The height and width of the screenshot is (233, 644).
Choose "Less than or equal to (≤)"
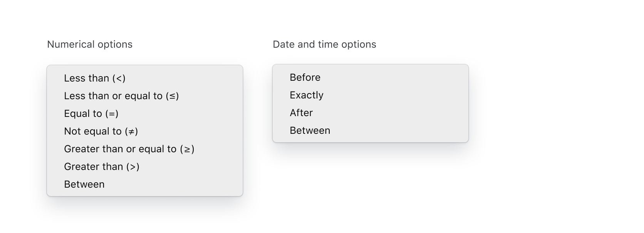click(x=121, y=96)
